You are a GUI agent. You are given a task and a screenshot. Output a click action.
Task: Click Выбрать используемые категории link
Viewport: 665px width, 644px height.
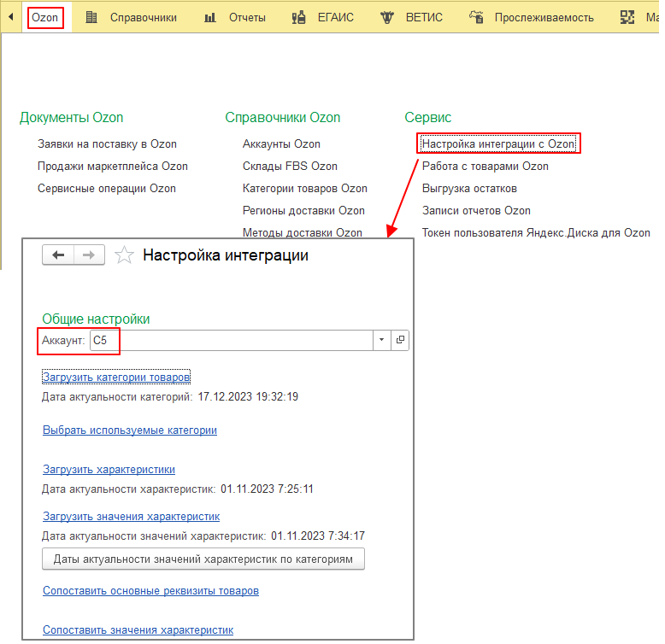tap(130, 430)
